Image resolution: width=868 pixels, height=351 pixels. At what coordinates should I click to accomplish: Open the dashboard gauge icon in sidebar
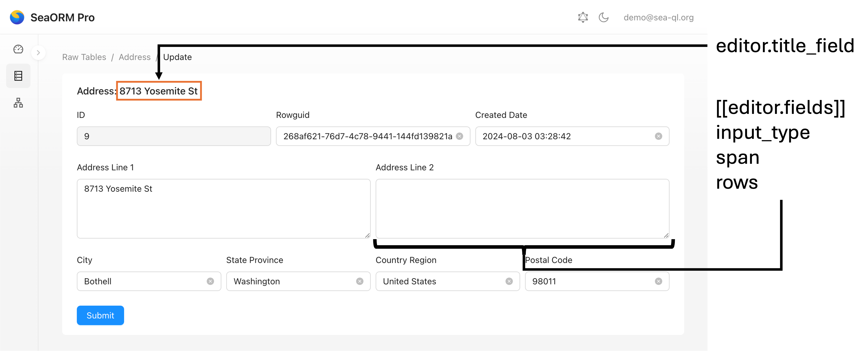click(18, 49)
